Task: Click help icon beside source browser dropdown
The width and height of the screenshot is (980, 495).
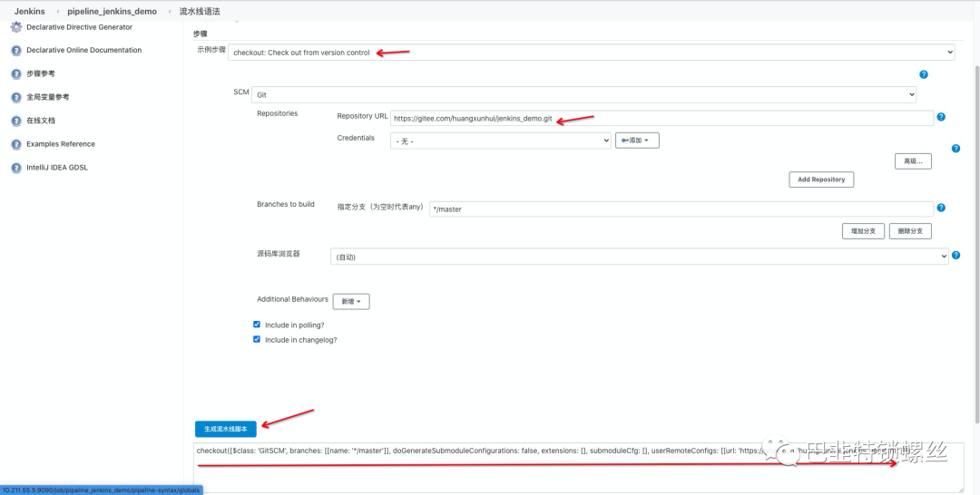Action: pyautogui.click(x=955, y=257)
